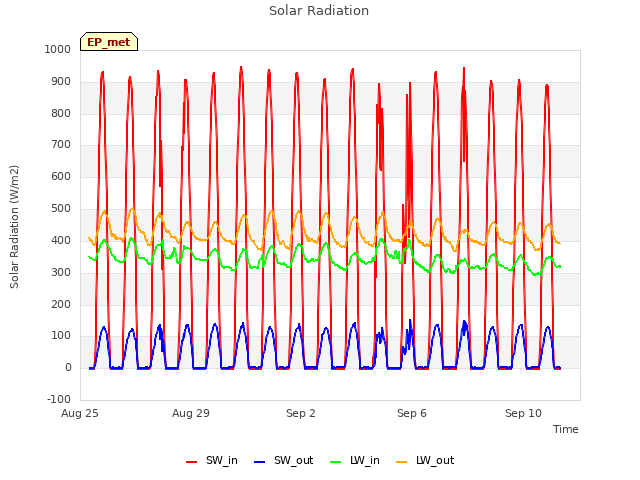The image size is (640, 480).
Task: Click the Sep 6 x-axis label
Action: pyautogui.click(x=412, y=413)
